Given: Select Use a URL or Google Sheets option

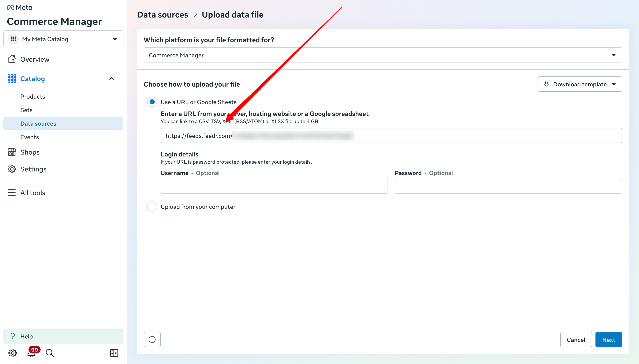Looking at the screenshot, I should pos(152,102).
